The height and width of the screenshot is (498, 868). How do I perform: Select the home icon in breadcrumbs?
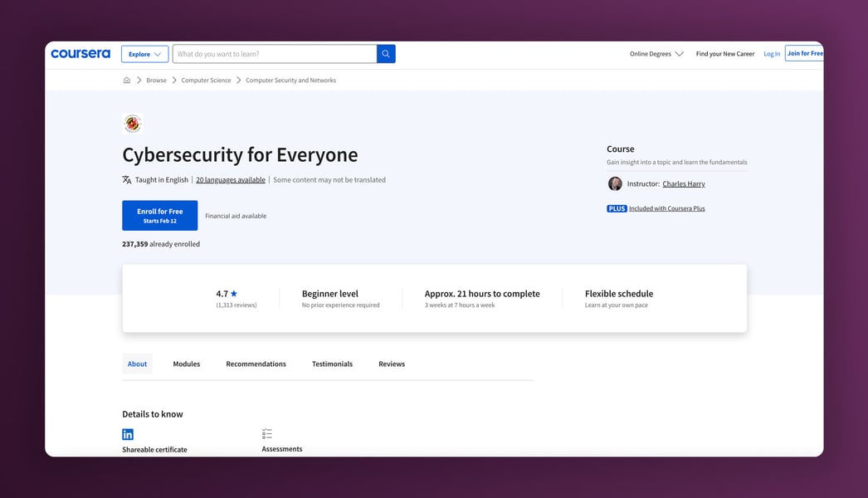tap(127, 80)
